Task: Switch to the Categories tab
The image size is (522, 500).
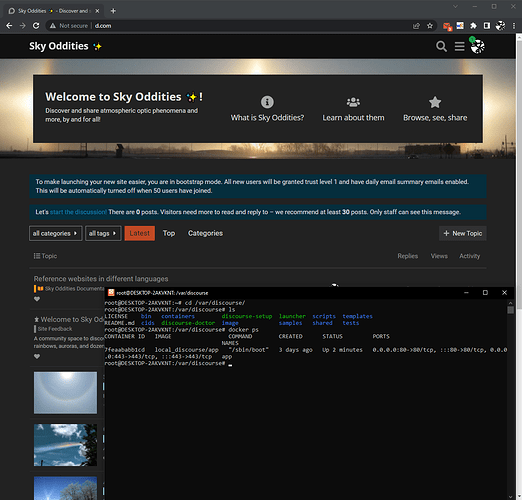Action: (x=205, y=233)
